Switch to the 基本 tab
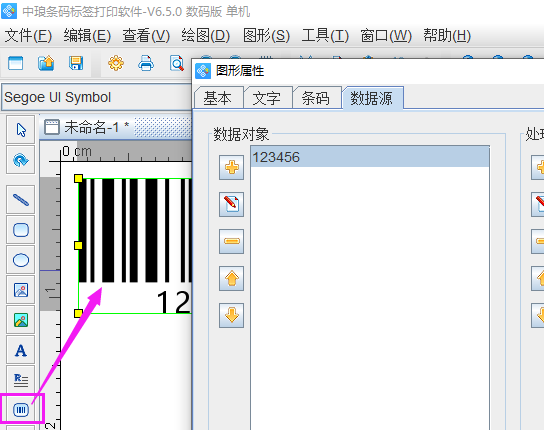 [x=218, y=98]
